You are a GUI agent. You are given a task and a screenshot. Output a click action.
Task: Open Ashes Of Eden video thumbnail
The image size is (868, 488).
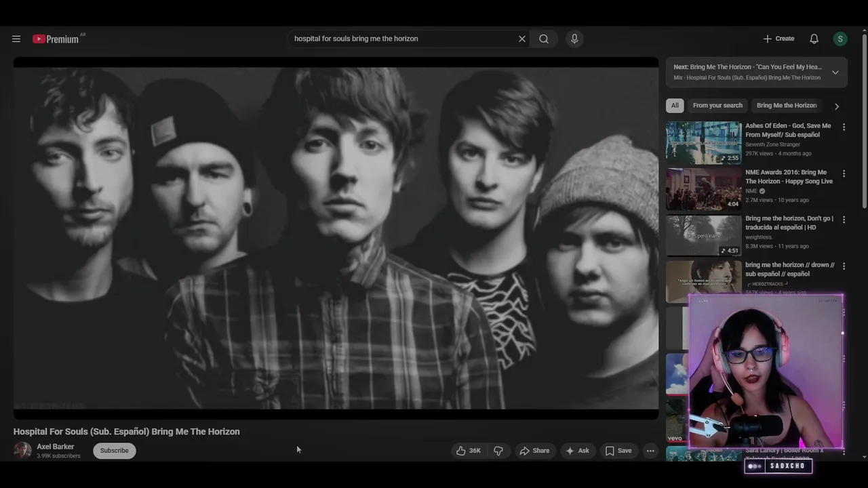click(x=704, y=143)
